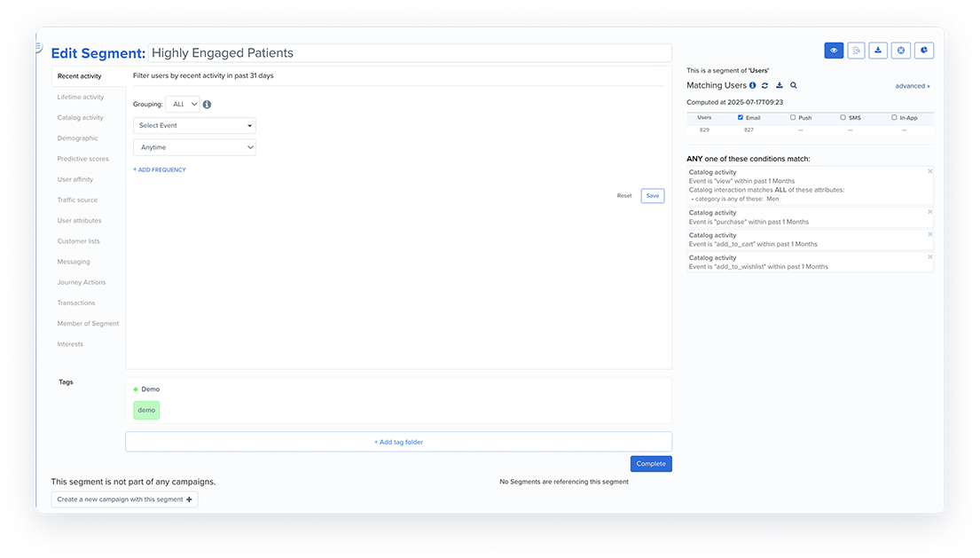Open the query log search icon

click(855, 50)
